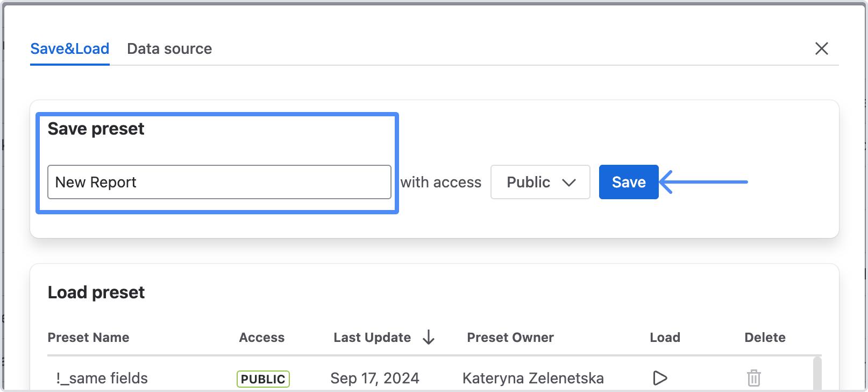The image size is (868, 392).
Task: Click the Last Update sort arrow
Action: 429,338
